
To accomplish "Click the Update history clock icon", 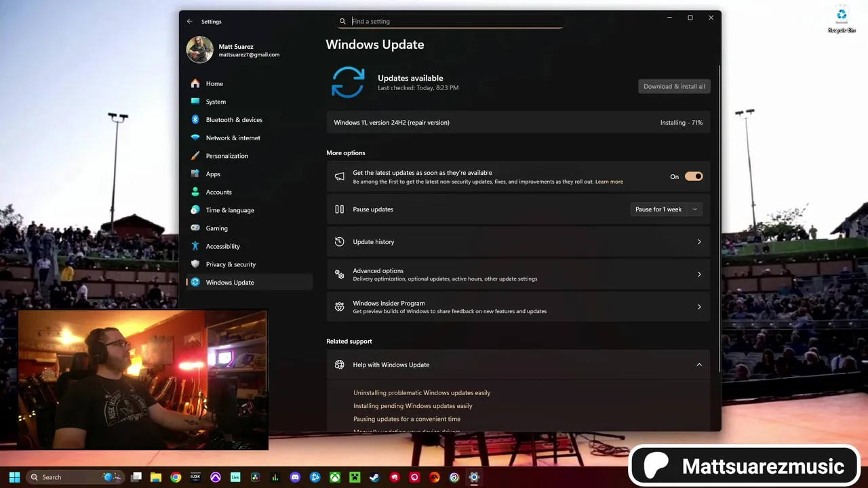I will 340,242.
